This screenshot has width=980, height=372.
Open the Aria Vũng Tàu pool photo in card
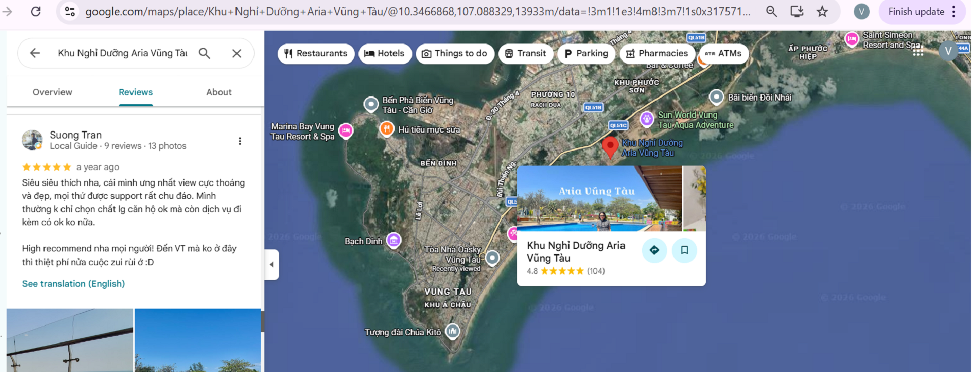pos(599,199)
